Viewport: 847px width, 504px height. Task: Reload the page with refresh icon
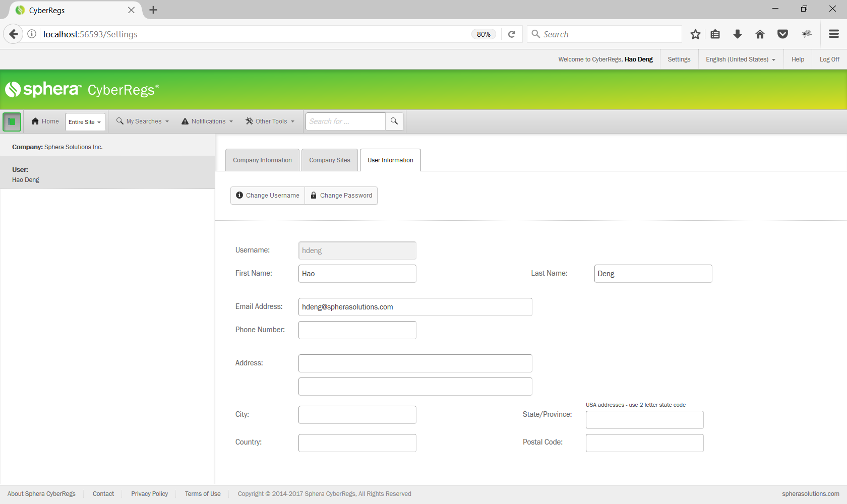(512, 34)
